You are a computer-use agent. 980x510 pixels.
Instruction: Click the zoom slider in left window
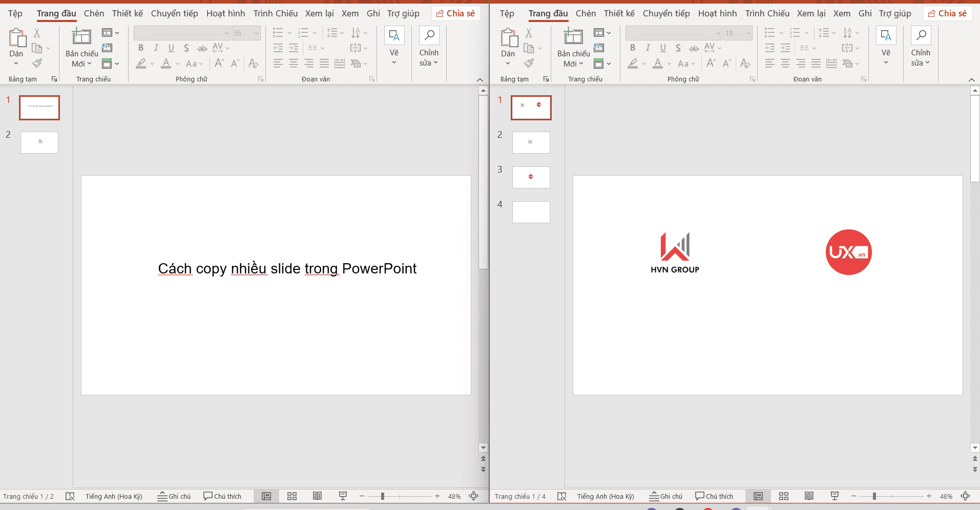[383, 496]
